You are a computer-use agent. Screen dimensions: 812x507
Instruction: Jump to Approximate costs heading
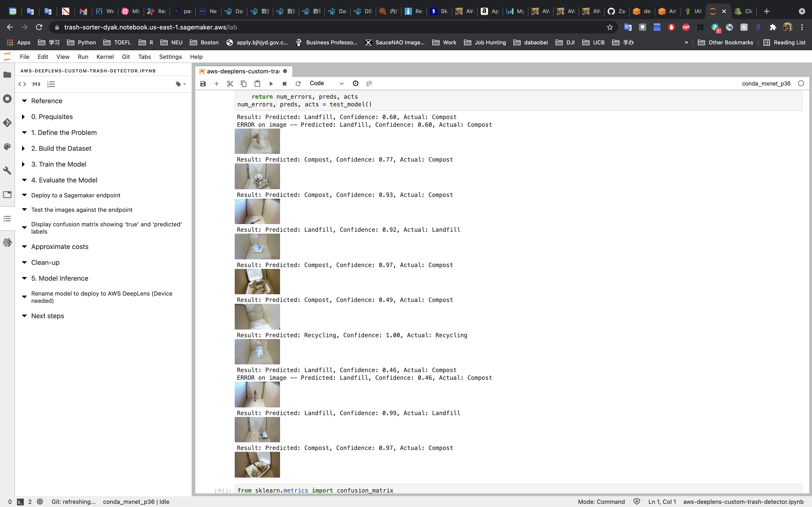(x=60, y=246)
